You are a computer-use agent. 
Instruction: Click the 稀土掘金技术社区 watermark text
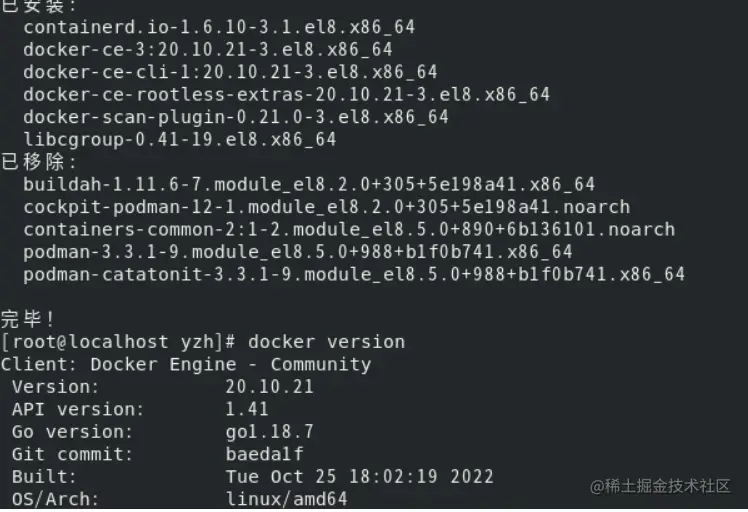[670, 486]
